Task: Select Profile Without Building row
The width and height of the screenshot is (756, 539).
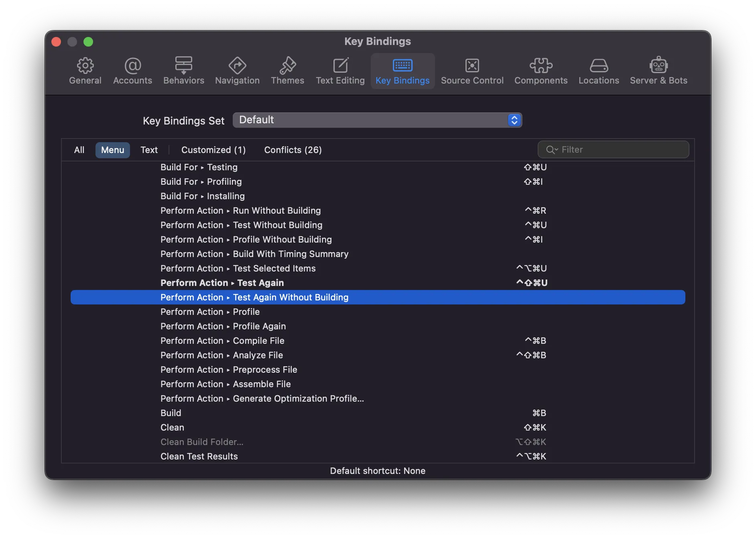Action: tap(378, 239)
